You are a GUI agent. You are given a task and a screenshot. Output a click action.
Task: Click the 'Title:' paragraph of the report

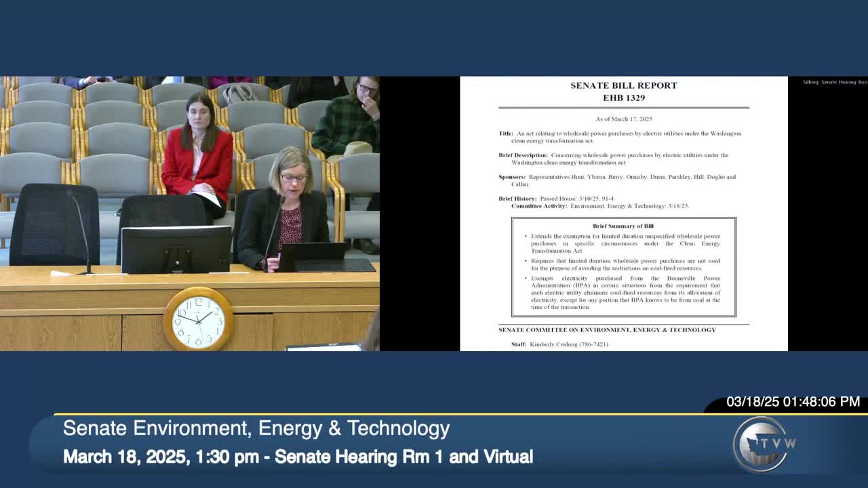(x=620, y=137)
